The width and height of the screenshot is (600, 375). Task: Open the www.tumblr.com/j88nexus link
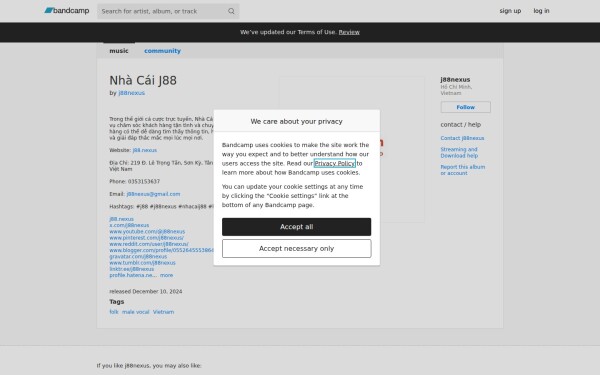(x=142, y=263)
